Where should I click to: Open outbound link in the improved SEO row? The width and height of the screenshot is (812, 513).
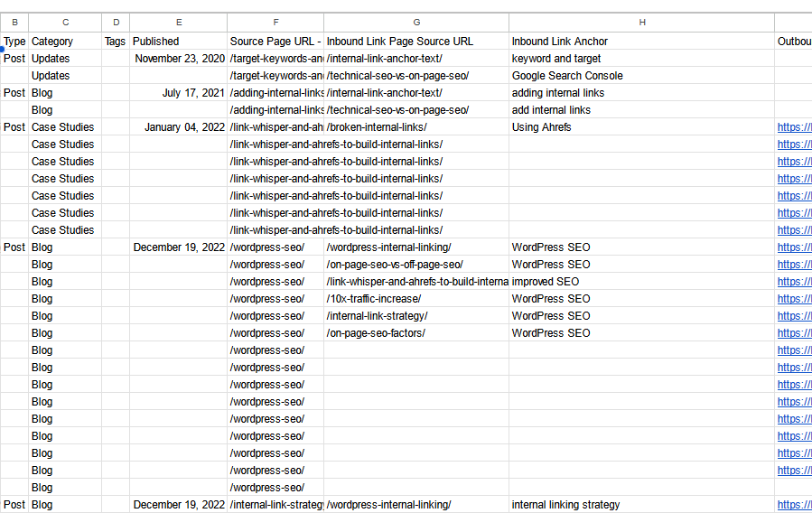[794, 282]
